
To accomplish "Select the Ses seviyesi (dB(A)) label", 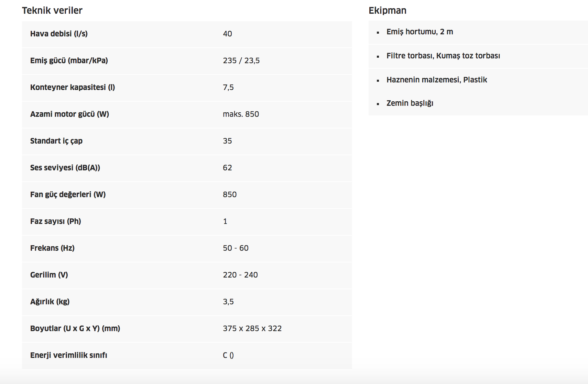I will (x=65, y=168).
